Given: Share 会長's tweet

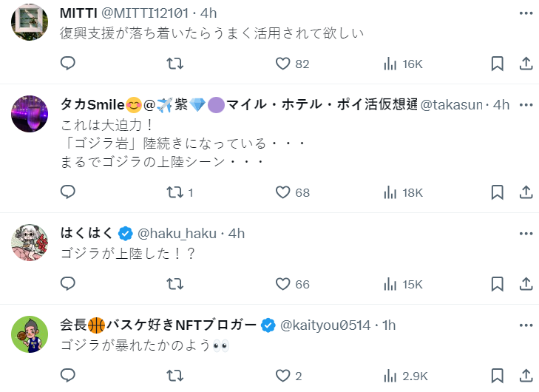Looking at the screenshot, I should pyautogui.click(x=526, y=376).
